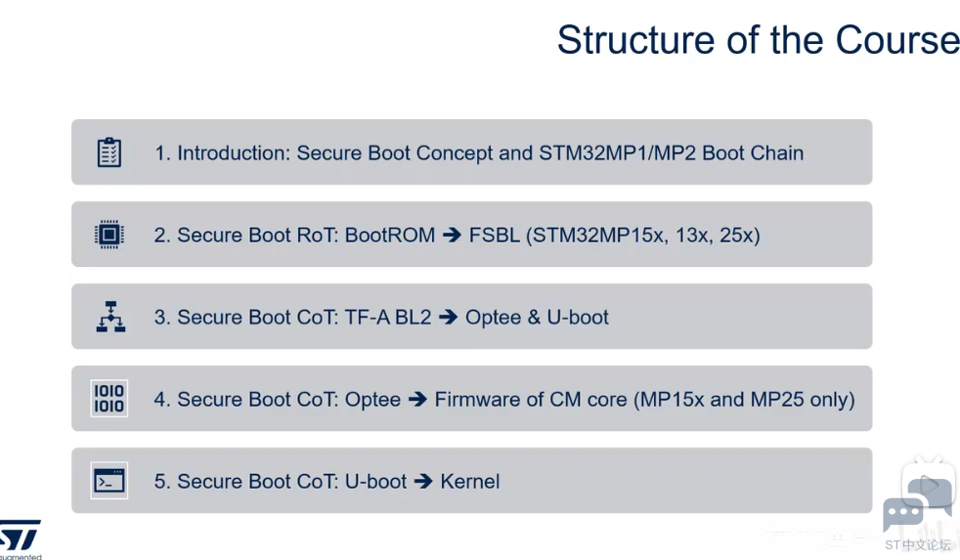Select item 4 Firmware of CM core row
960x560 pixels.
tap(471, 399)
